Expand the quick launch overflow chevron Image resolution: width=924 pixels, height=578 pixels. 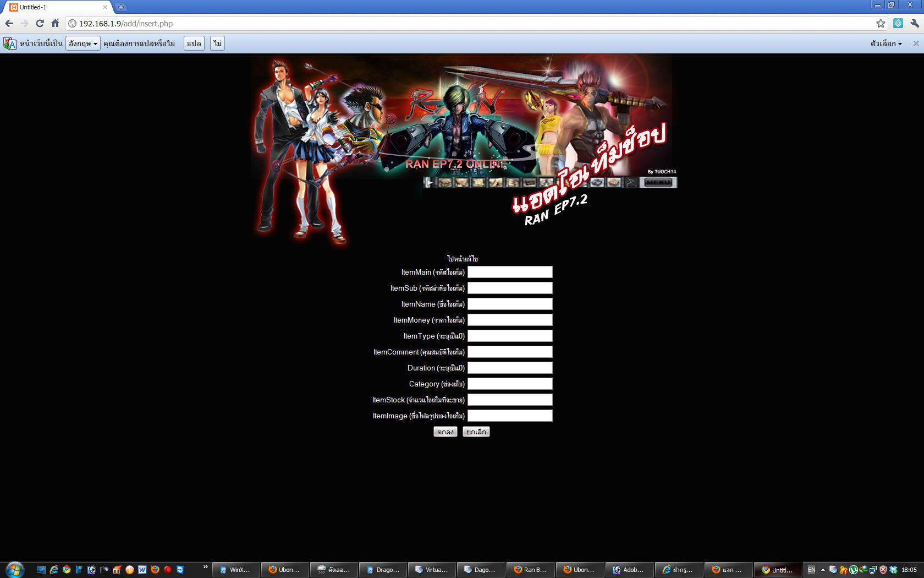pos(206,566)
